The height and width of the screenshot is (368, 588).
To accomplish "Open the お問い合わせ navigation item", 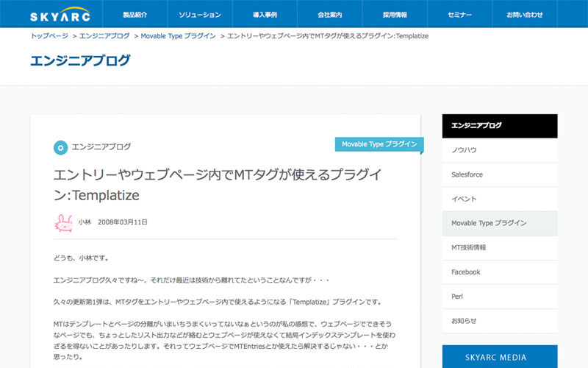I will pos(525,14).
